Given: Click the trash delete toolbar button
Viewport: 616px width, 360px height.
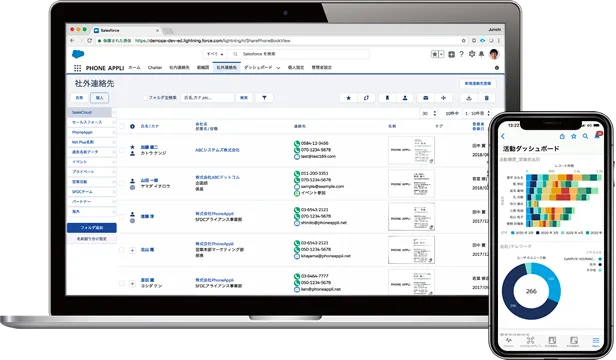Looking at the screenshot, I should (486, 98).
